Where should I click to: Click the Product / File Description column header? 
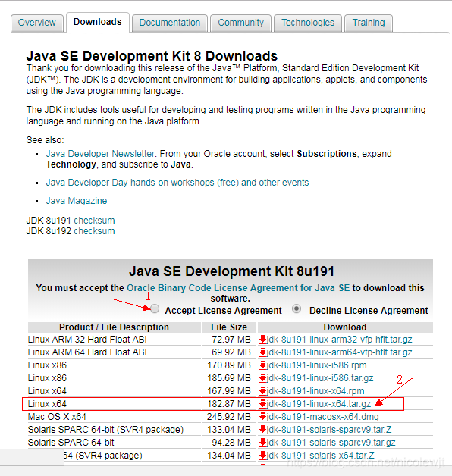[115, 327]
